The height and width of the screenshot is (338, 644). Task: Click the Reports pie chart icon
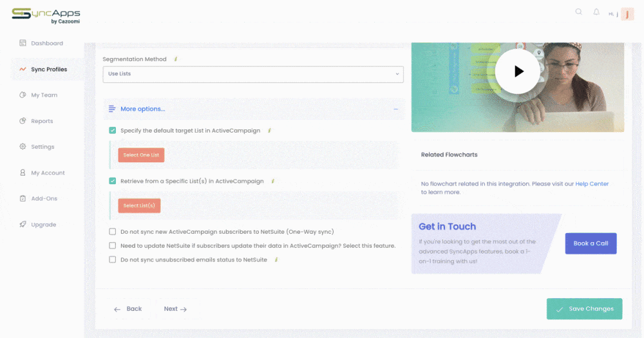click(23, 121)
